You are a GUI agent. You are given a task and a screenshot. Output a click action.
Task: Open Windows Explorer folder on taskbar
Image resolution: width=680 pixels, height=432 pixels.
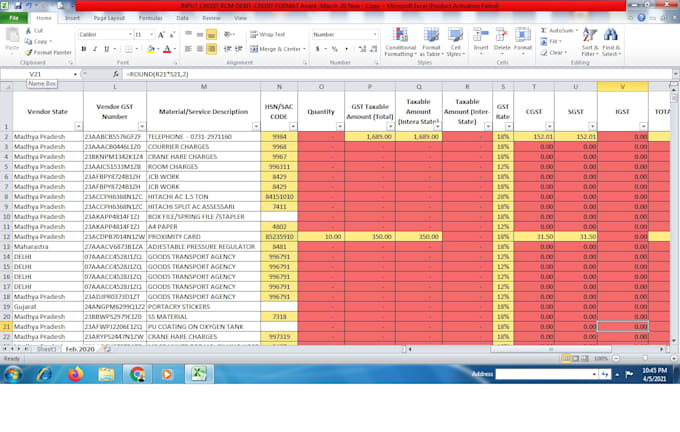click(x=106, y=374)
